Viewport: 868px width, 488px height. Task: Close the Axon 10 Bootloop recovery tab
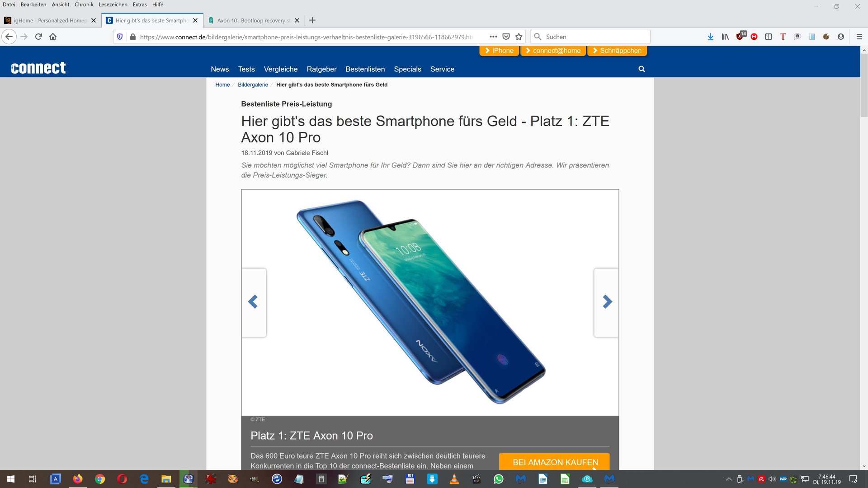pyautogui.click(x=297, y=20)
